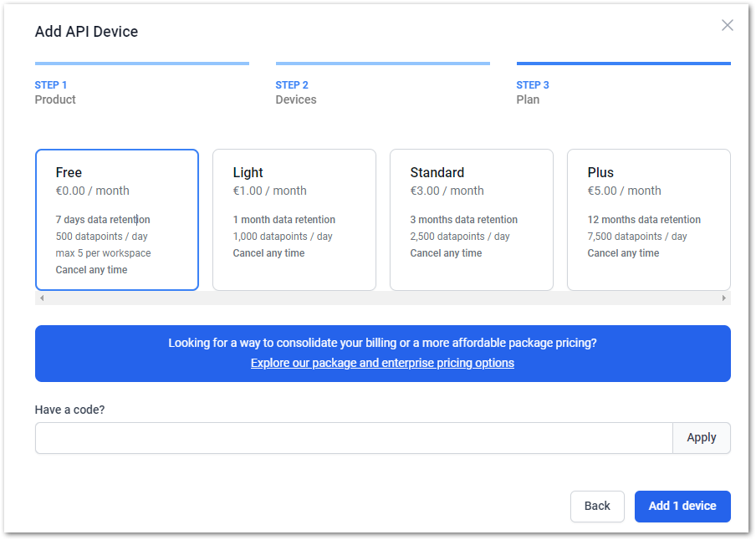This screenshot has height=540, width=756.
Task: Select the Free plan card
Action: click(x=117, y=220)
